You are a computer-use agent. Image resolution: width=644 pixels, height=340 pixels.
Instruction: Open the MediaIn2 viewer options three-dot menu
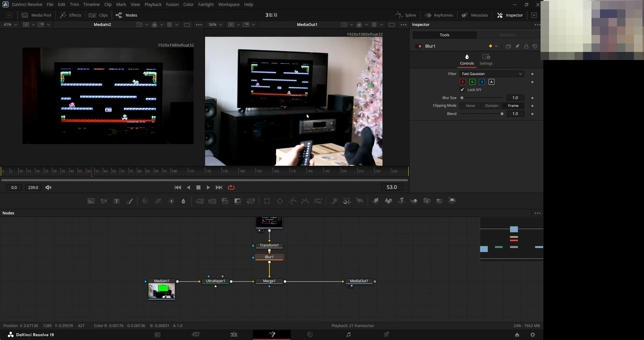point(199,25)
